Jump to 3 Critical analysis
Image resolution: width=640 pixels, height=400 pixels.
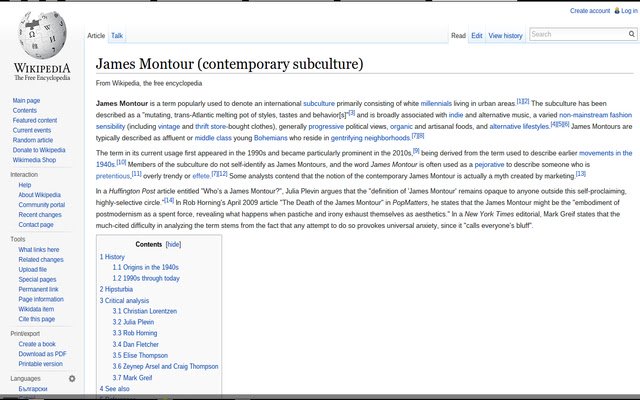(124, 300)
